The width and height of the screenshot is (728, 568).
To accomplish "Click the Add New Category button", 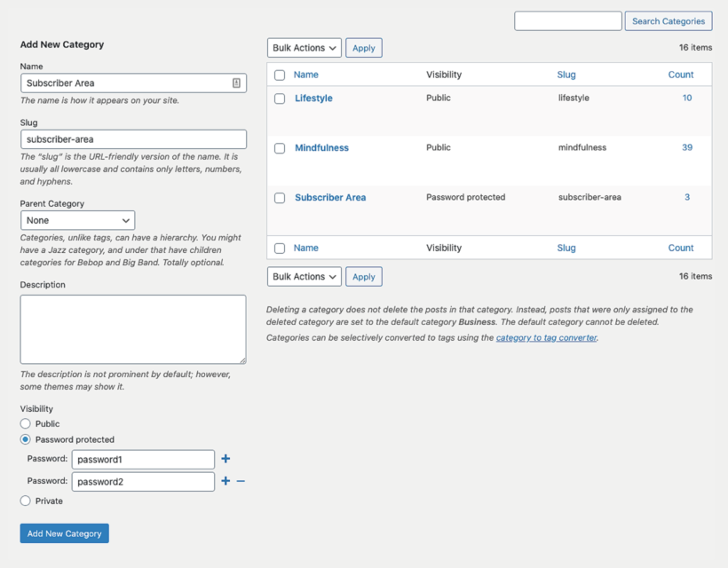I will [64, 532].
